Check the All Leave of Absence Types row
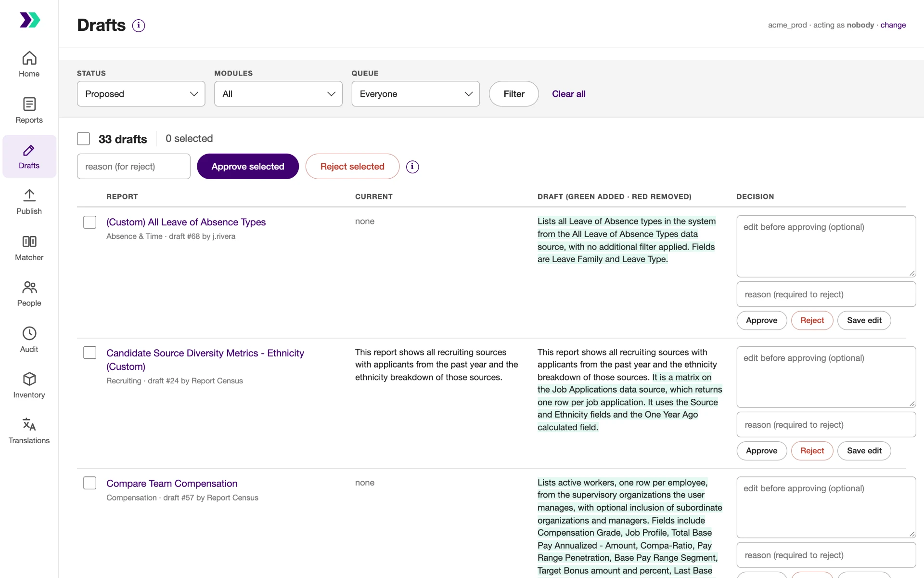Viewport: 924px width, 578px height. (90, 222)
